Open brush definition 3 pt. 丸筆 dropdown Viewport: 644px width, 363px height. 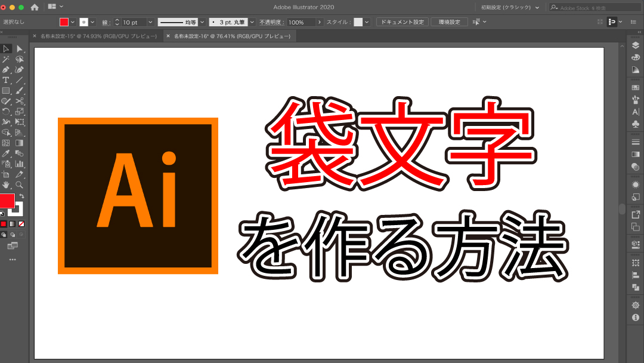252,22
